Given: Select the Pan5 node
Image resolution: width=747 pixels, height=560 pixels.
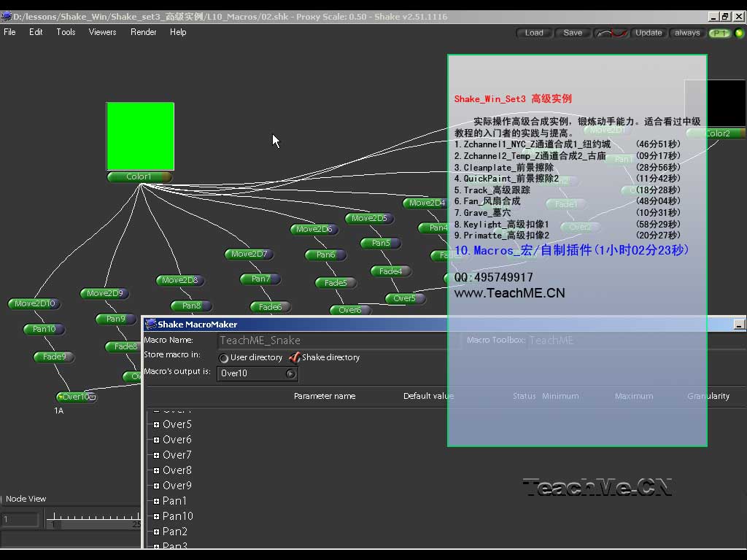Looking at the screenshot, I should tap(381, 243).
